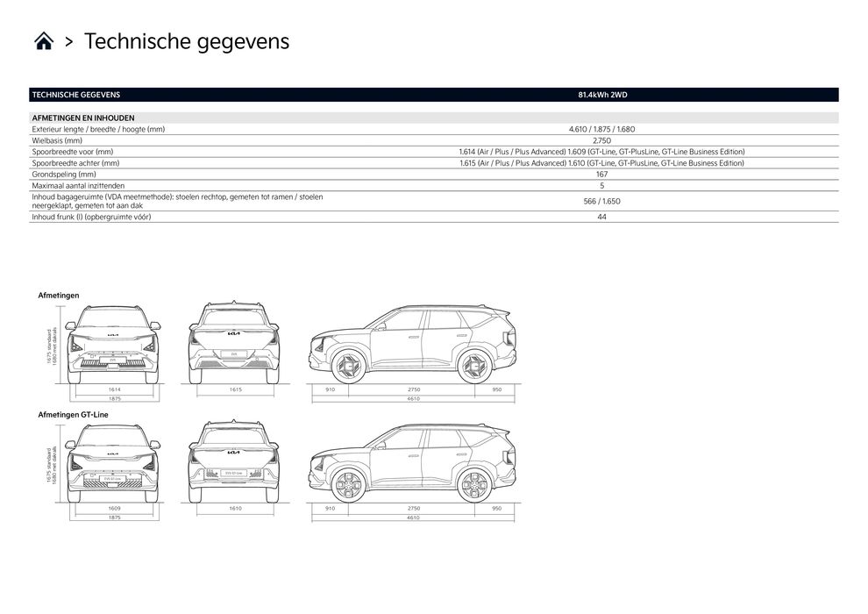Click the home icon in the breadcrumb
Image resolution: width=868 pixels, height=614 pixels.
point(43,41)
